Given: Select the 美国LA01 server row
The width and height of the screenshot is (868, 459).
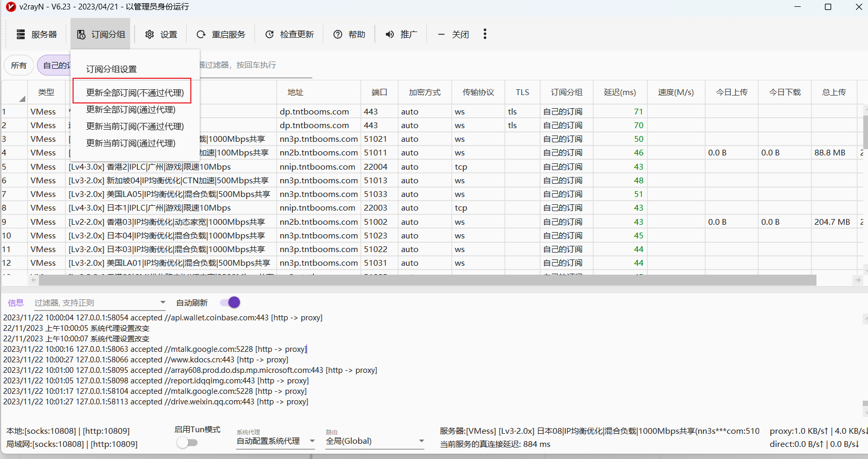Looking at the screenshot, I should click(x=431, y=263).
